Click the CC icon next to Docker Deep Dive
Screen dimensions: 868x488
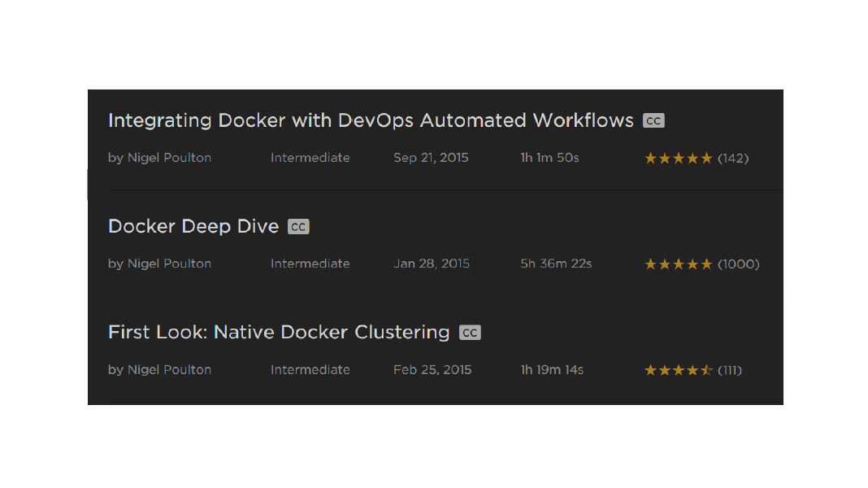click(x=298, y=227)
